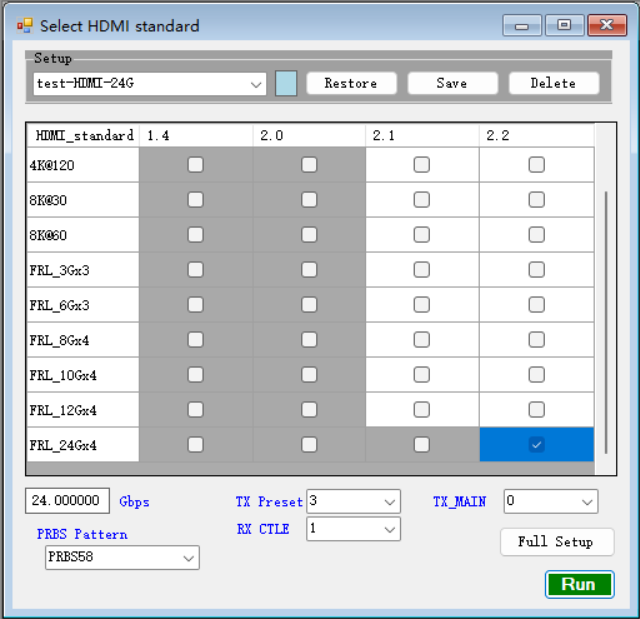Click the app icon in title bar

click(24, 26)
